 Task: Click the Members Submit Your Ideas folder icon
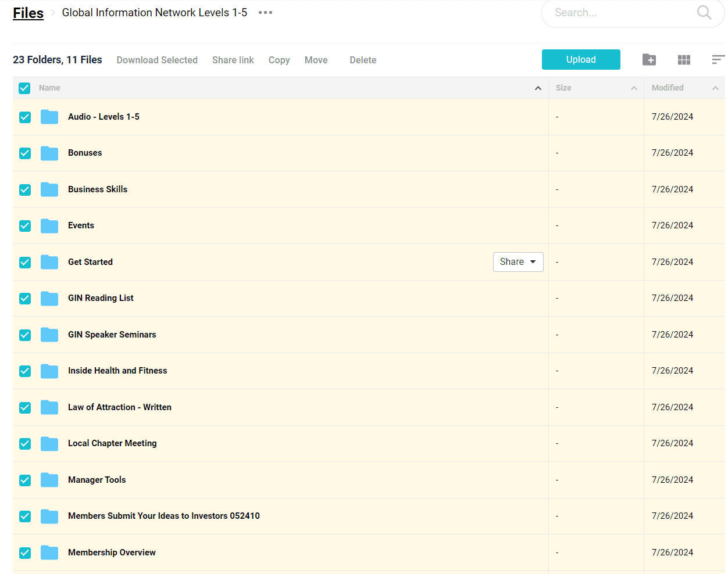coord(49,516)
